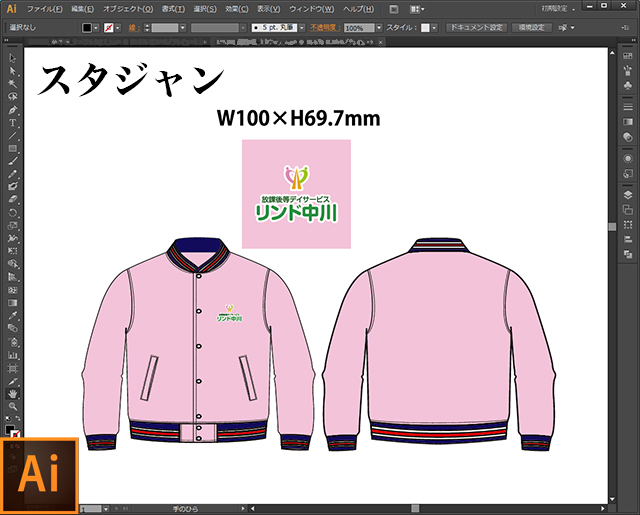Open the Graphic Styles panel icon
The height and width of the screenshot is (515, 640).
pos(628,173)
